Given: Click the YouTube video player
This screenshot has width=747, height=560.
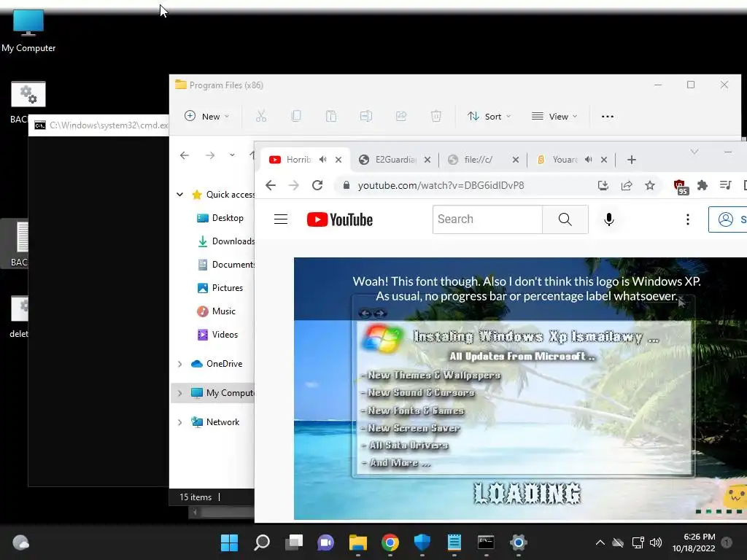Looking at the screenshot, I should (520, 388).
